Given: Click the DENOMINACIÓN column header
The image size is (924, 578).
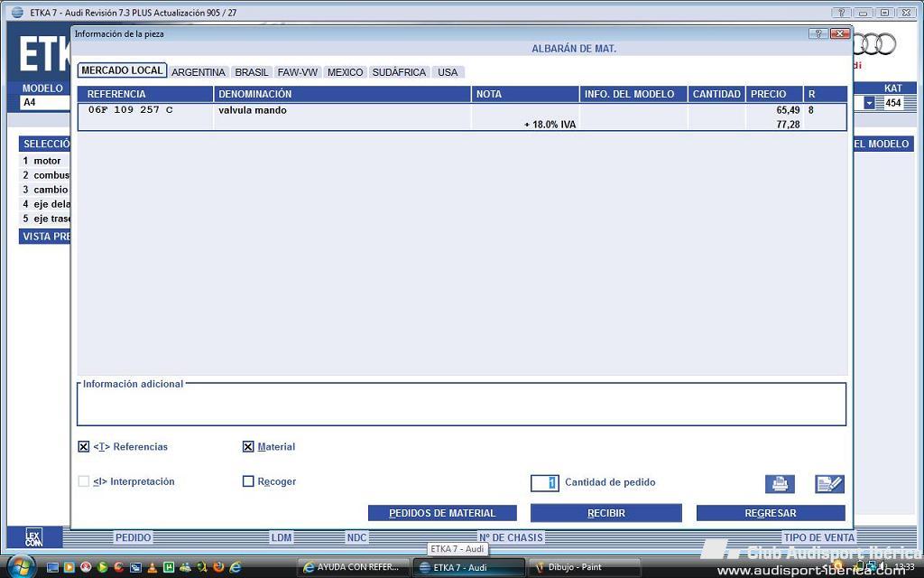Looking at the screenshot, I should pos(342,94).
